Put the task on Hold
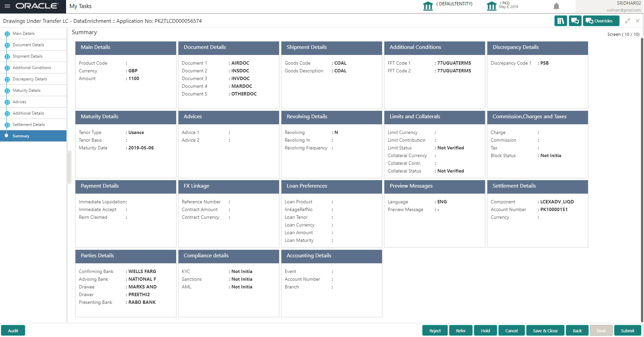 pyautogui.click(x=485, y=331)
